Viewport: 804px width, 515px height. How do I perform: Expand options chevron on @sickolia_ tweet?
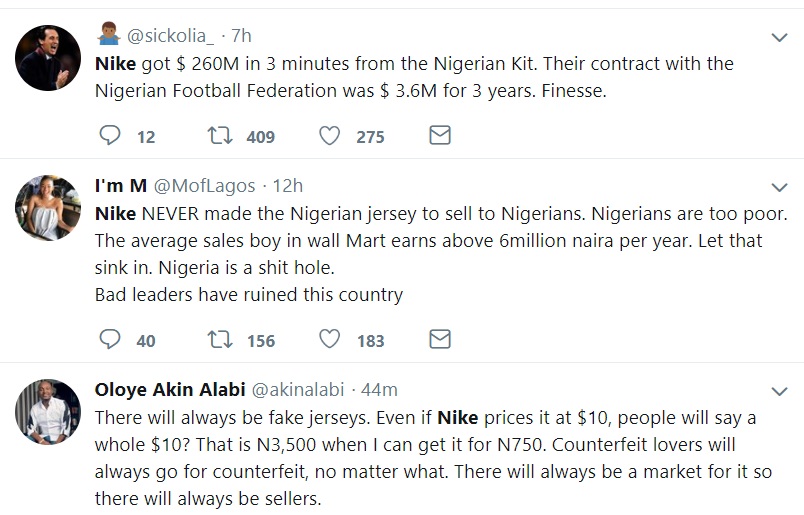tap(779, 37)
